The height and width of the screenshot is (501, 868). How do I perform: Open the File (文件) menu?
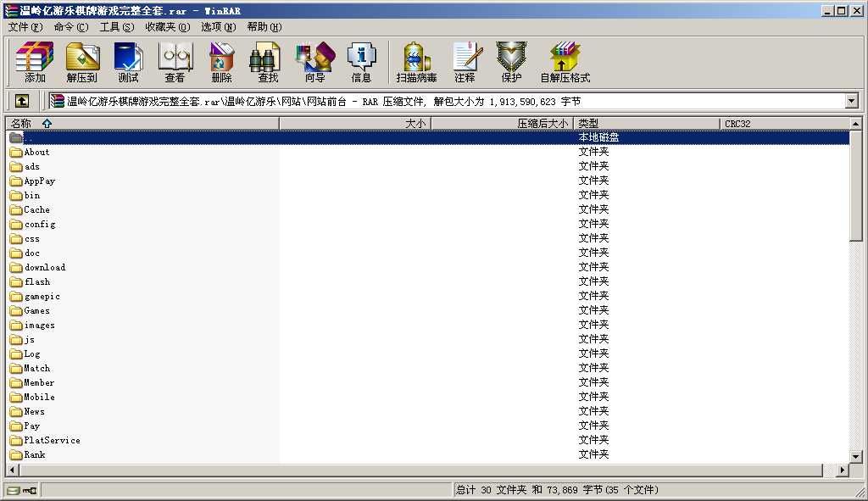[x=25, y=27]
